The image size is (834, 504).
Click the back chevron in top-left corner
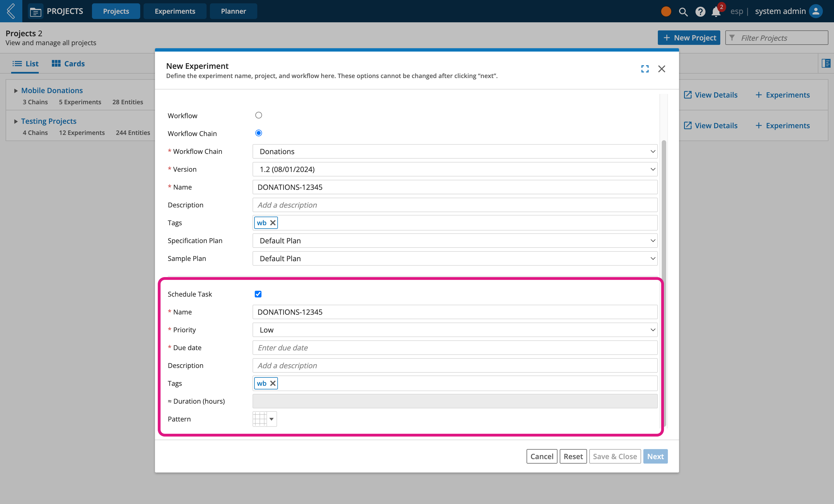[11, 11]
